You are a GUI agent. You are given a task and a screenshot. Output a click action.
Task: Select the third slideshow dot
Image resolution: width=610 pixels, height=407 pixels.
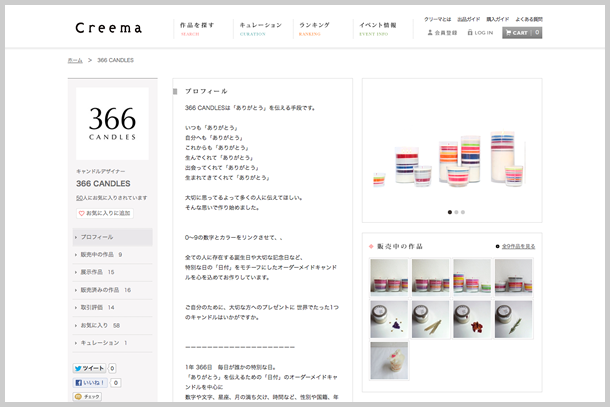click(463, 212)
